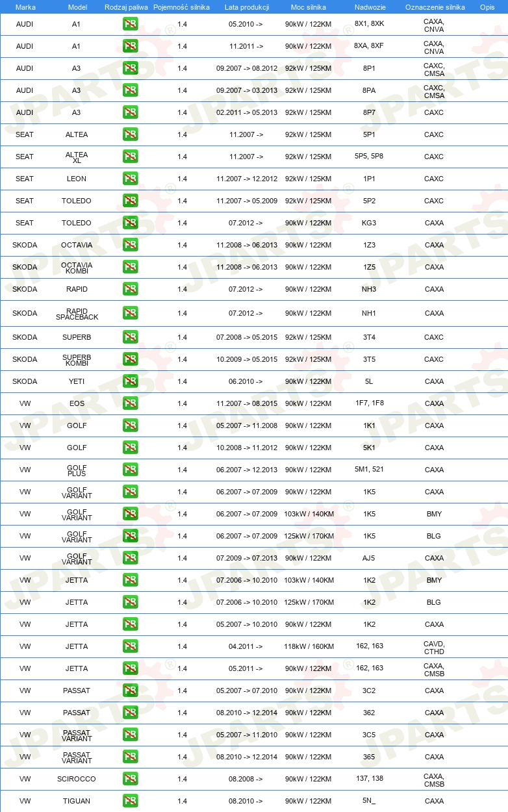Click the petrol icon for SKODA RAPID NH3
Image resolution: width=508 pixels, height=812 pixels.
(x=130, y=289)
